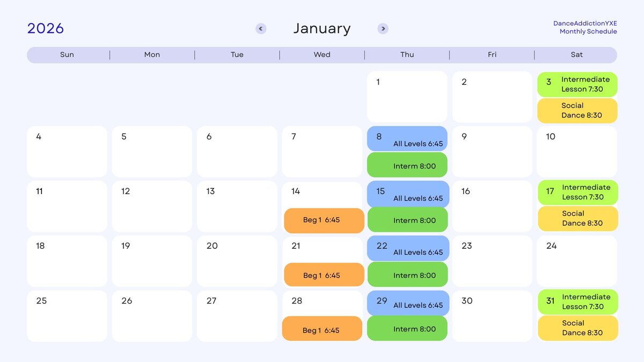Image resolution: width=644 pixels, height=362 pixels.
Task: Open Interm 8:00 event on January 8
Action: point(407,166)
